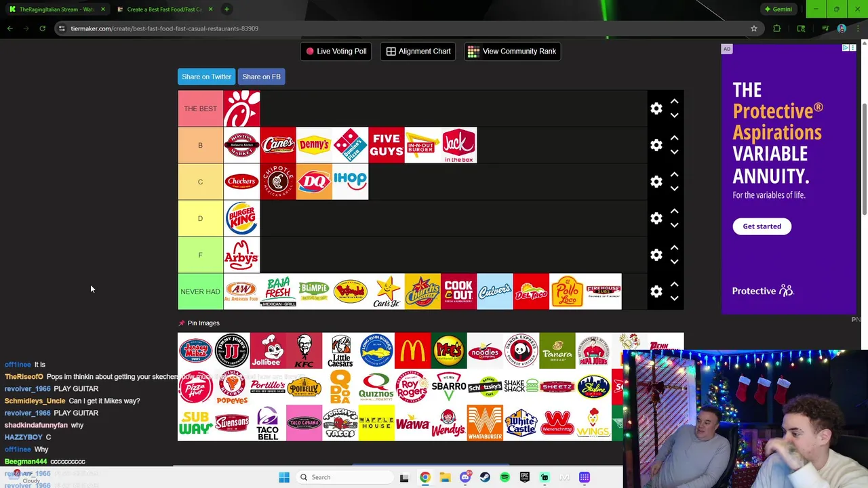
Task: Share tier list on FB
Action: pos(261,77)
